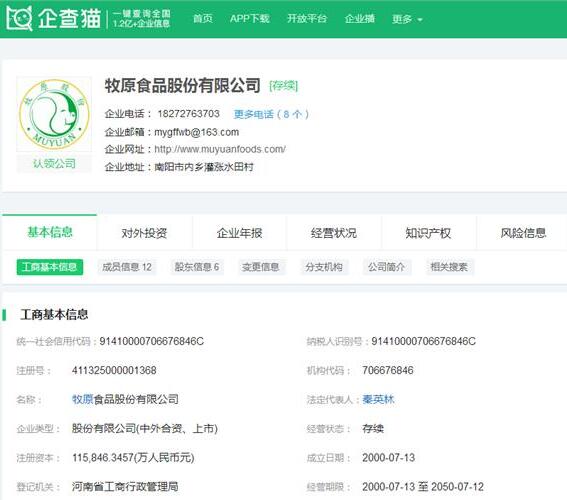Click address 南阳市内乡灌涨水田村
567x500 pixels.
pos(204,167)
